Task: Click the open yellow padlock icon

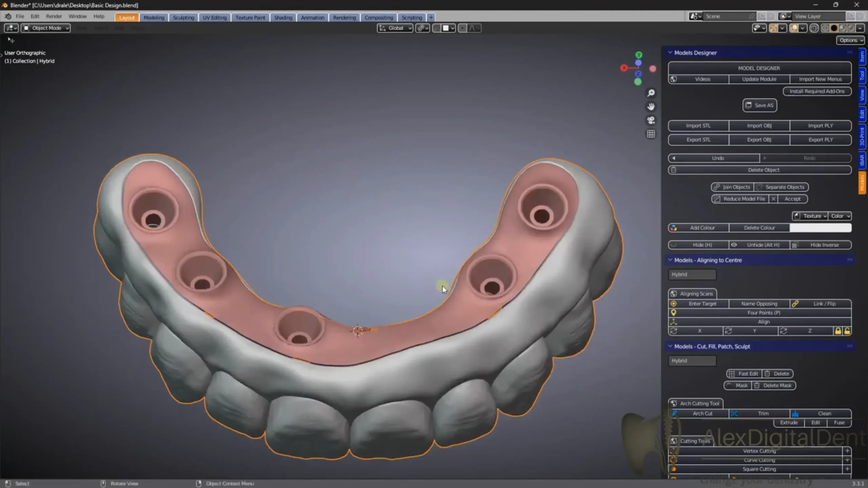Action: pyautogui.click(x=847, y=331)
